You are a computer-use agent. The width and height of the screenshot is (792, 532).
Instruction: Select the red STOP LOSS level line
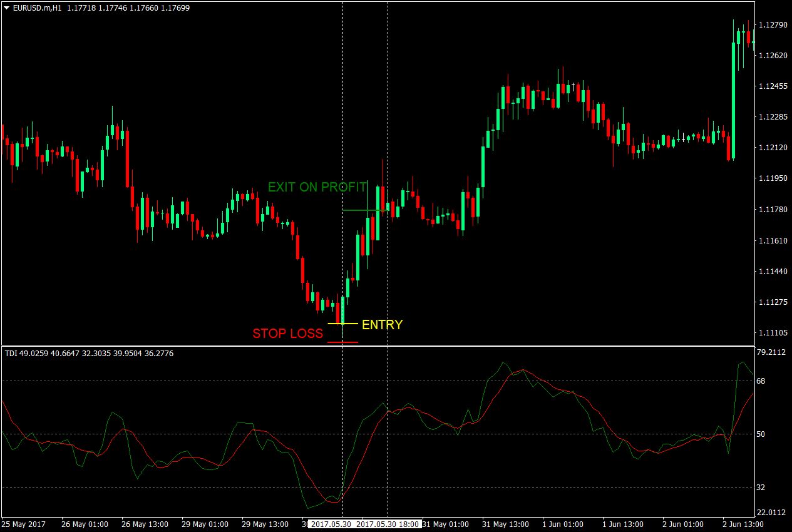pyautogui.click(x=343, y=342)
